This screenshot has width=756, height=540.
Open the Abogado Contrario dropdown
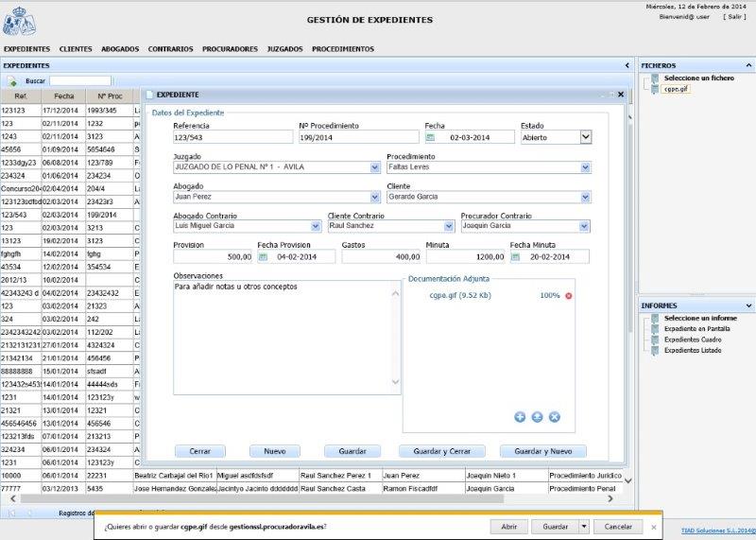pos(314,227)
